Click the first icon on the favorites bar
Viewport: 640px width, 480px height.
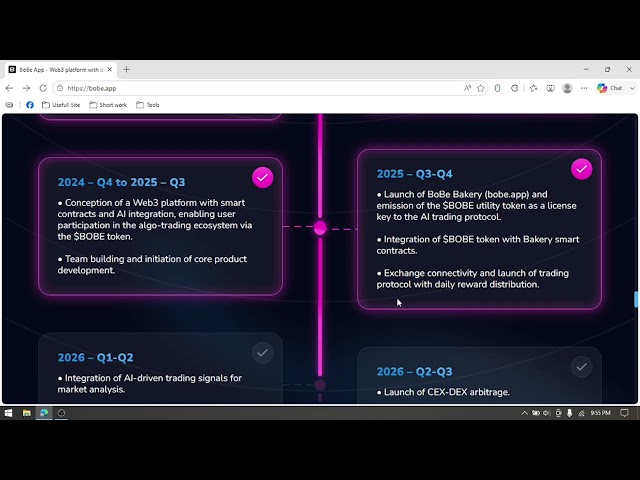pos(9,105)
